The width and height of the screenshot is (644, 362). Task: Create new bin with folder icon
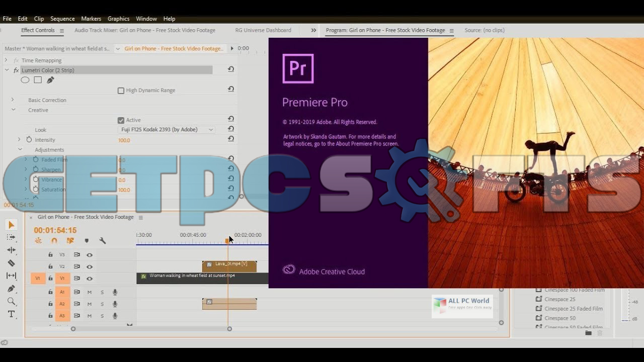pos(589,333)
